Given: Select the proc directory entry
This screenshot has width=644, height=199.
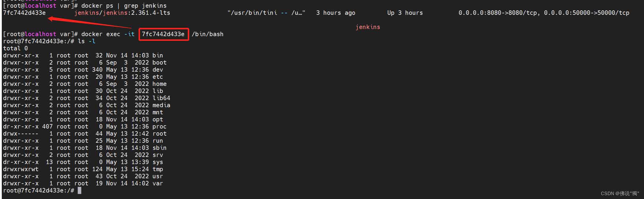Looking at the screenshot, I should pos(85,126).
